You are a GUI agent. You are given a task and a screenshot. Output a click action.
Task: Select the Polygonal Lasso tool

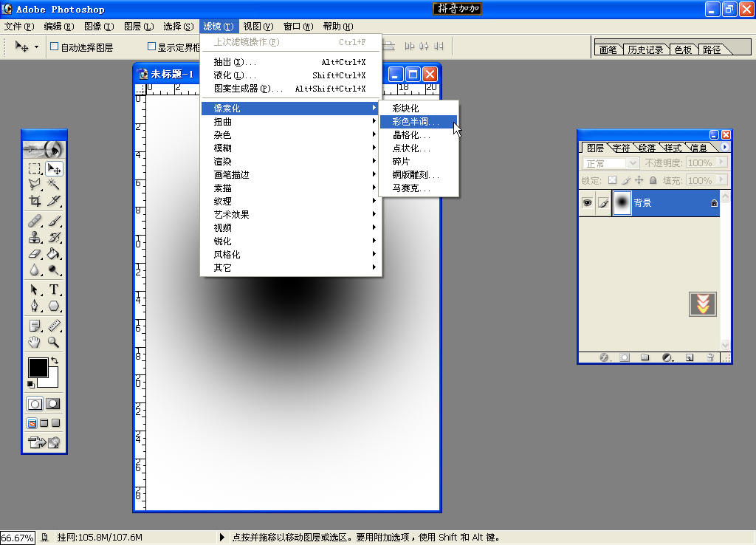point(35,184)
